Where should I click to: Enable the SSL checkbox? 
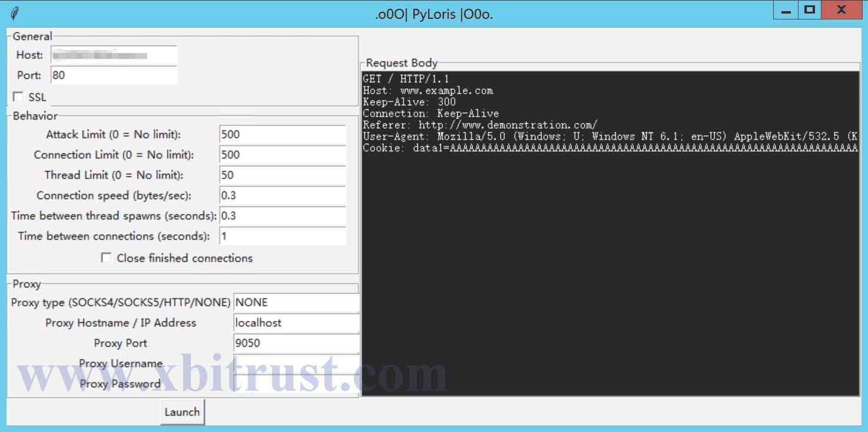point(18,97)
